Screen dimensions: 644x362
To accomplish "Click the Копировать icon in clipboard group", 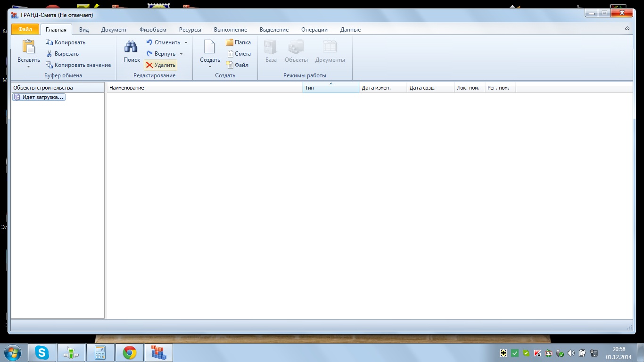I will [x=50, y=42].
